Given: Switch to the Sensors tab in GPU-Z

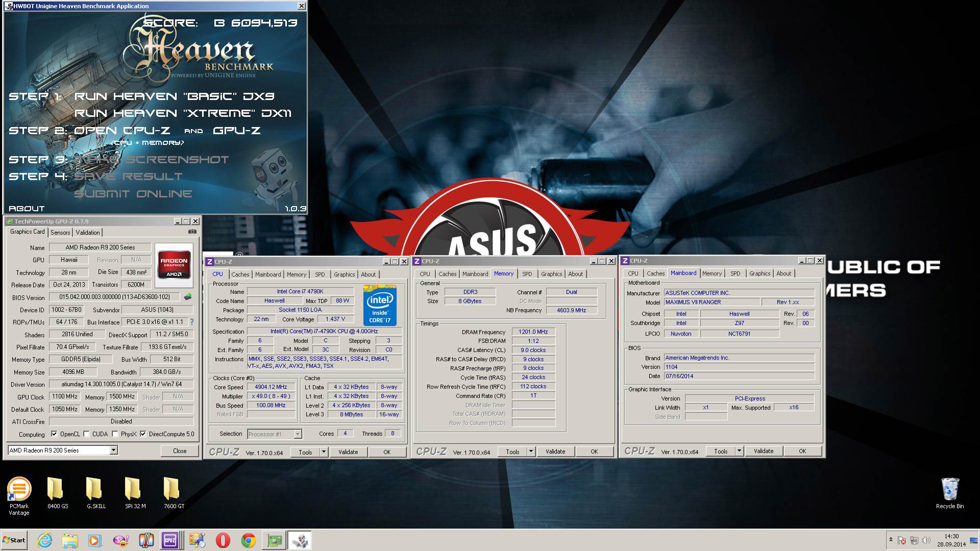Looking at the screenshot, I should 60,232.
